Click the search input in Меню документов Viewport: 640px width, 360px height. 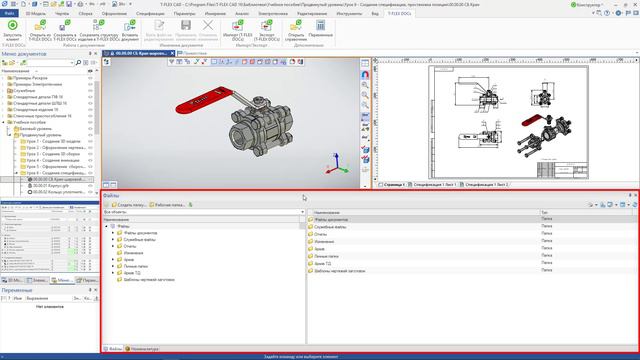coord(49,62)
